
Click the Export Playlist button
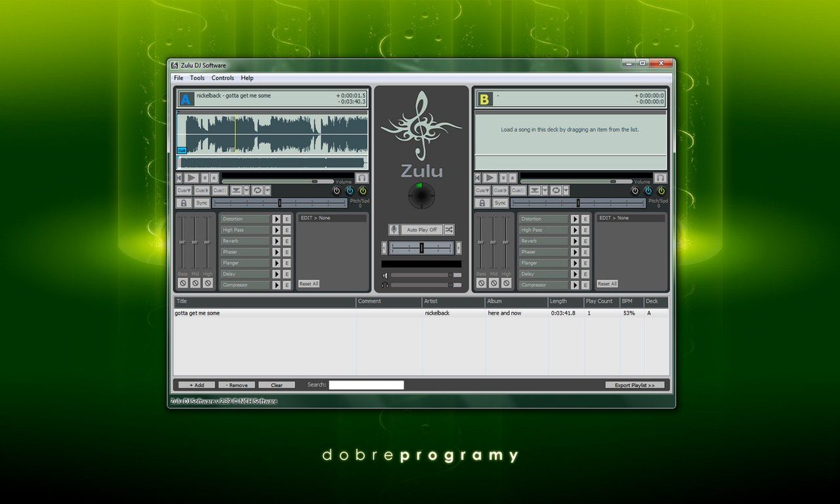(635, 385)
